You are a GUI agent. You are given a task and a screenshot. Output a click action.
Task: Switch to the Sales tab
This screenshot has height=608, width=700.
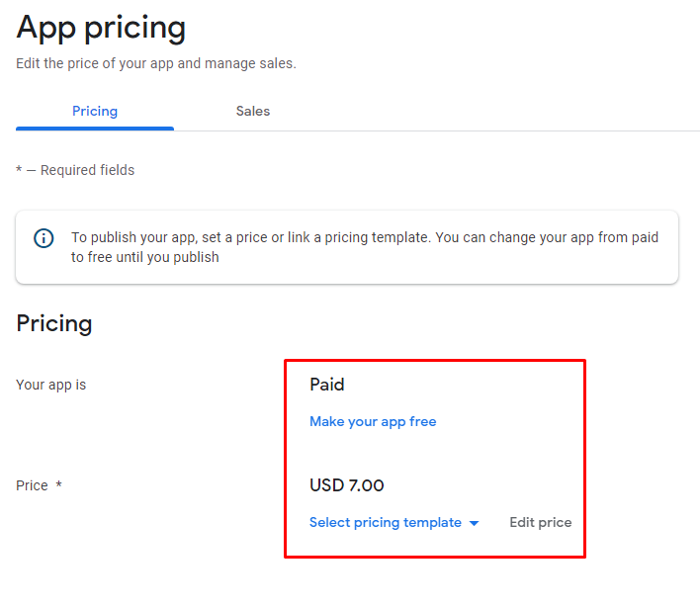(253, 111)
